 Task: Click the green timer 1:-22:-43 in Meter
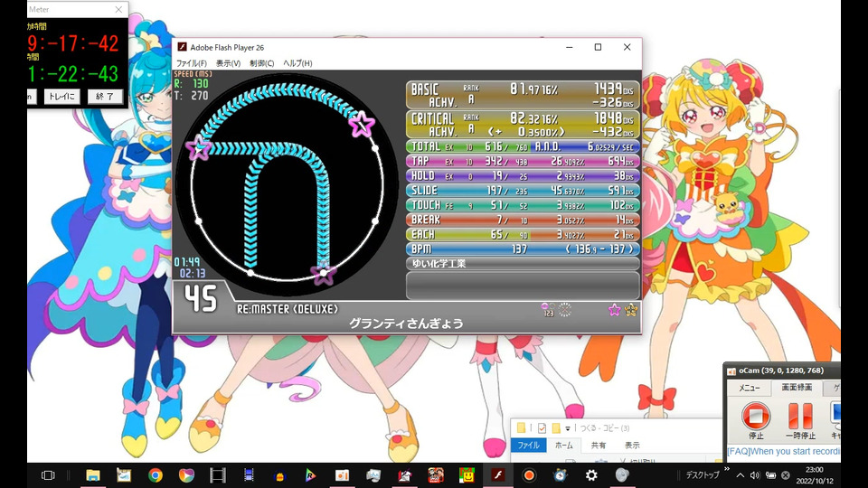point(73,73)
